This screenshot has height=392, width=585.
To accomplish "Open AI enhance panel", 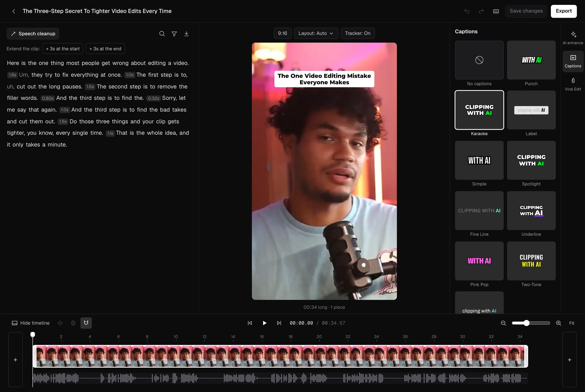I will (573, 38).
